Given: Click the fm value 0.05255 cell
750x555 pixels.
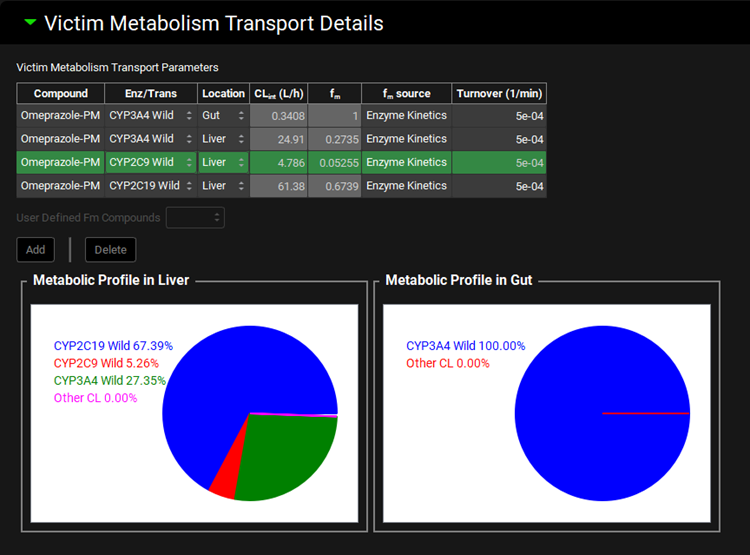Looking at the screenshot, I should [x=334, y=162].
